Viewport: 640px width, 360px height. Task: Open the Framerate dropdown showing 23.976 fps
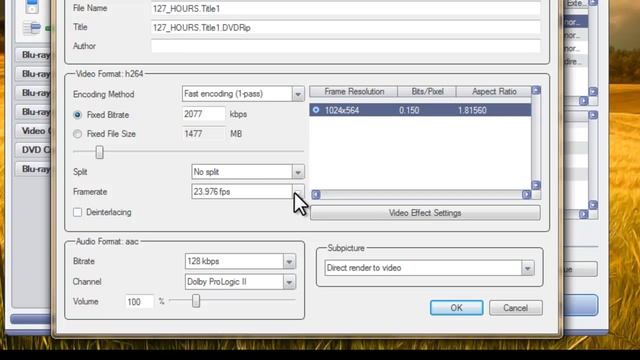pos(298,192)
